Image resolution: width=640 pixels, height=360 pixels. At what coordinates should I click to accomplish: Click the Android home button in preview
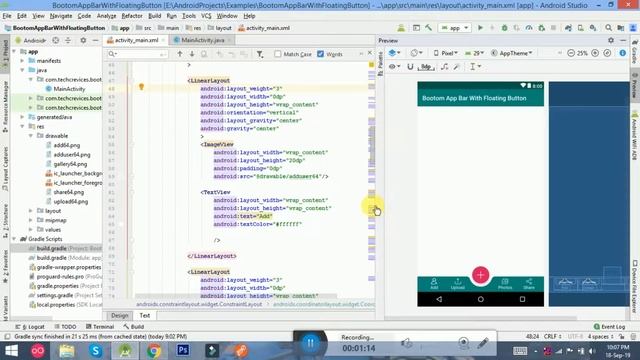480,299
